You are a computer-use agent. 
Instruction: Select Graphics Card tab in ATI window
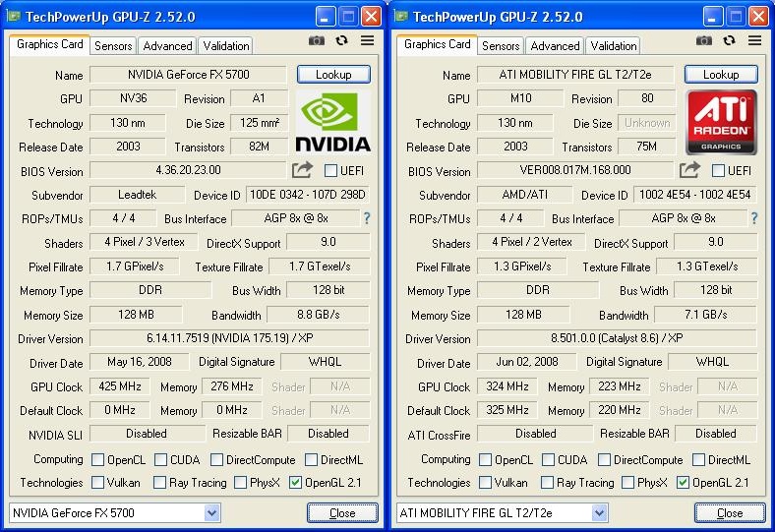click(x=437, y=44)
